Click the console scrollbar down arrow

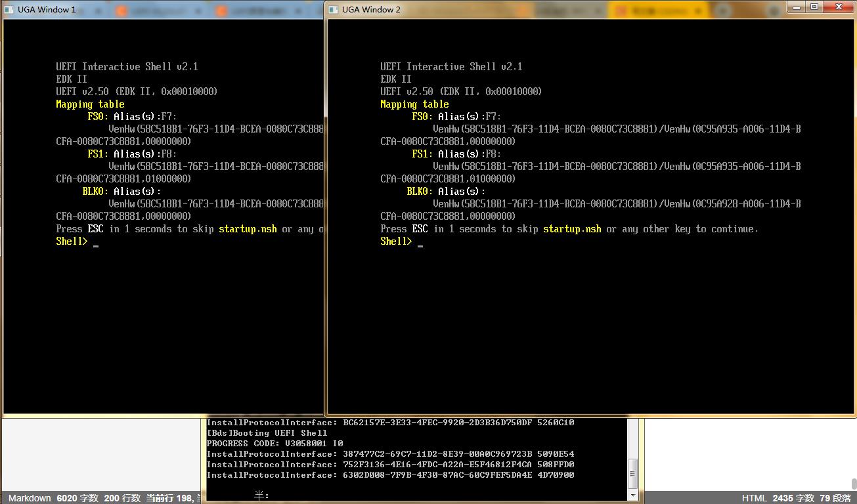633,495
